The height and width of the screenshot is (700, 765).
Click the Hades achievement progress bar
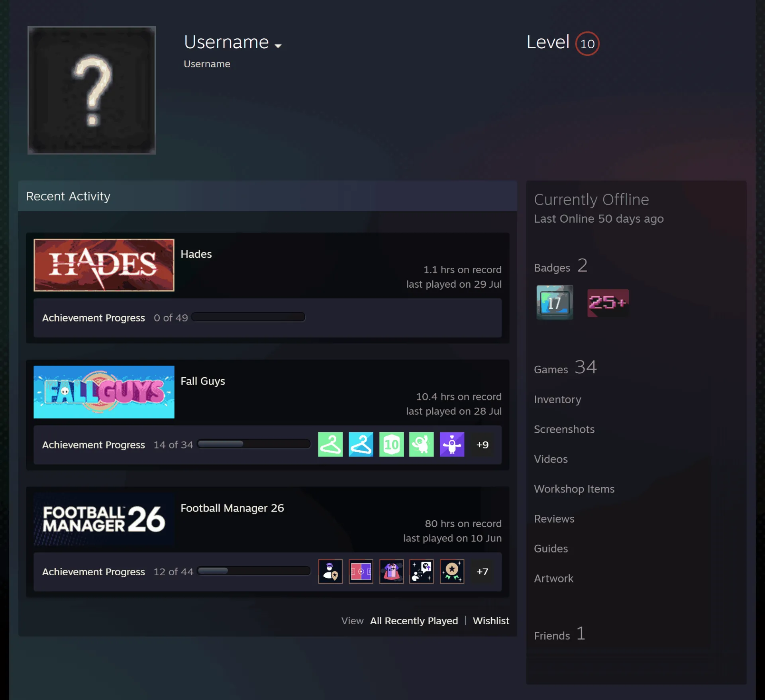[x=248, y=317]
